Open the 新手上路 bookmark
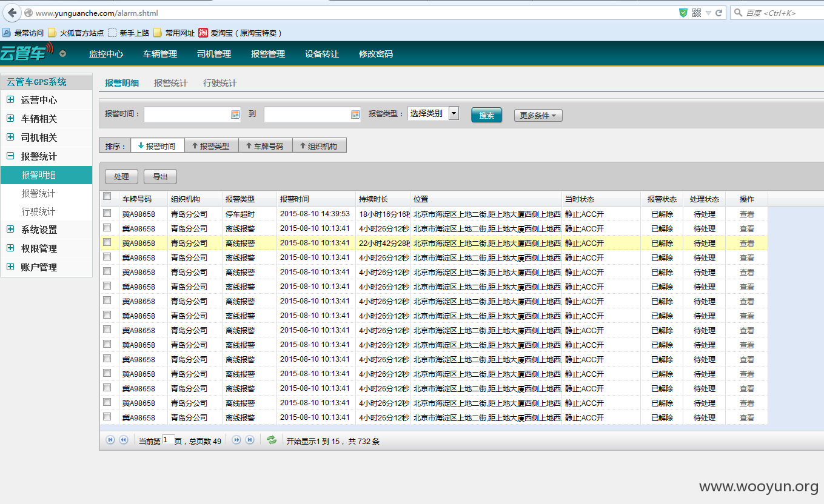 [129, 33]
